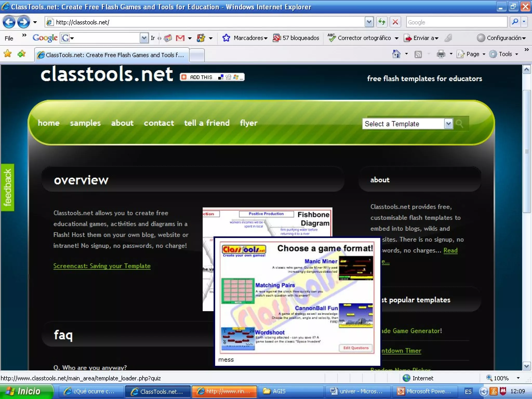This screenshot has width=532, height=399.
Task: Open Screencast: Saving your Template link
Action: 102,266
